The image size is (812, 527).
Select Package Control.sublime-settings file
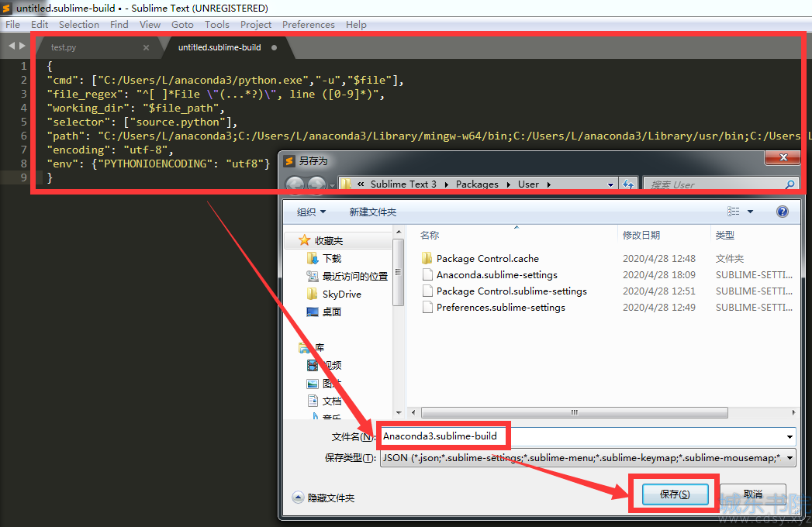(x=505, y=291)
